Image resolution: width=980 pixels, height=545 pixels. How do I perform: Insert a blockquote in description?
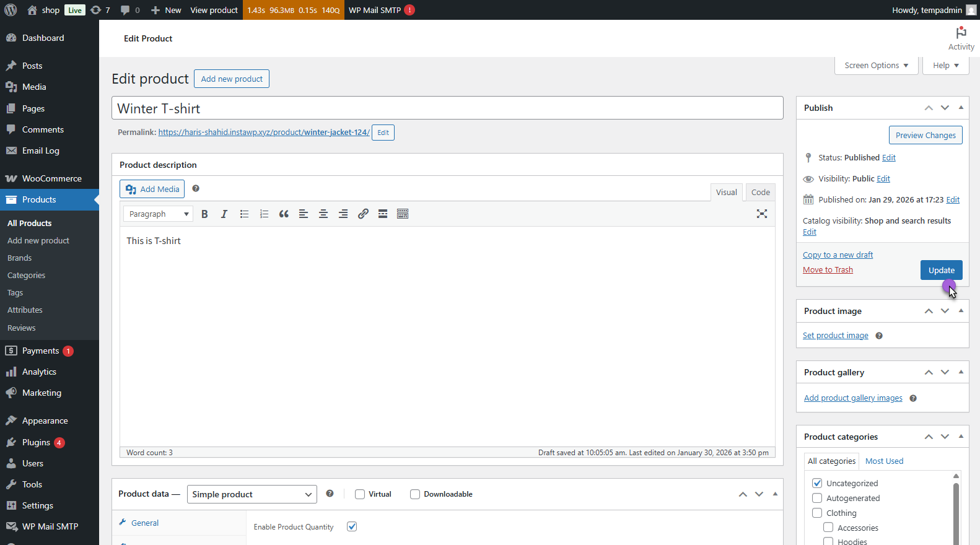click(x=284, y=214)
